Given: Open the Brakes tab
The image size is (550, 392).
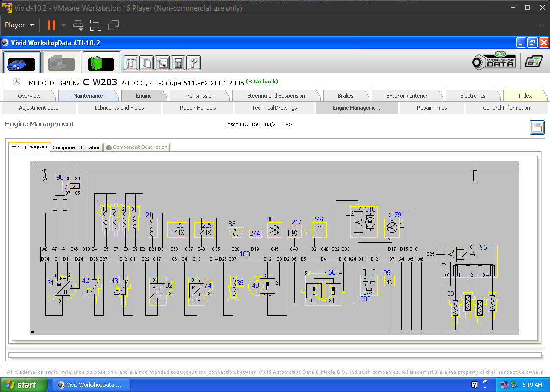Looking at the screenshot, I should coord(346,96).
